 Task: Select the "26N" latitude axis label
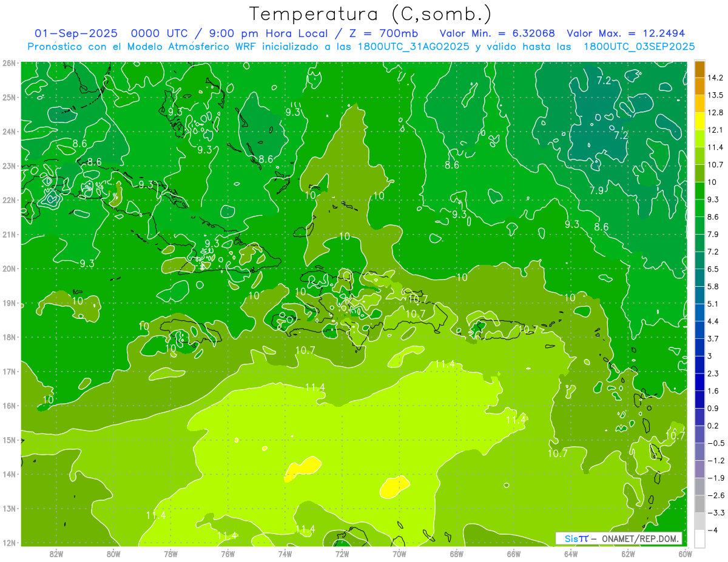[x=8, y=63]
